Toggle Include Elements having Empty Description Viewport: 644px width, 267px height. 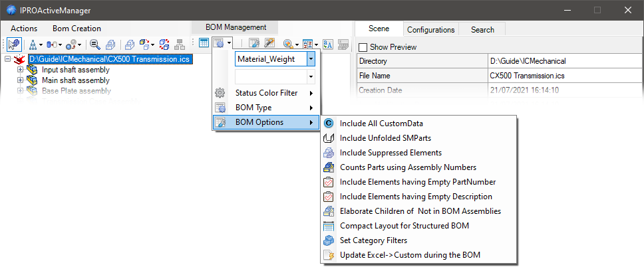(416, 197)
